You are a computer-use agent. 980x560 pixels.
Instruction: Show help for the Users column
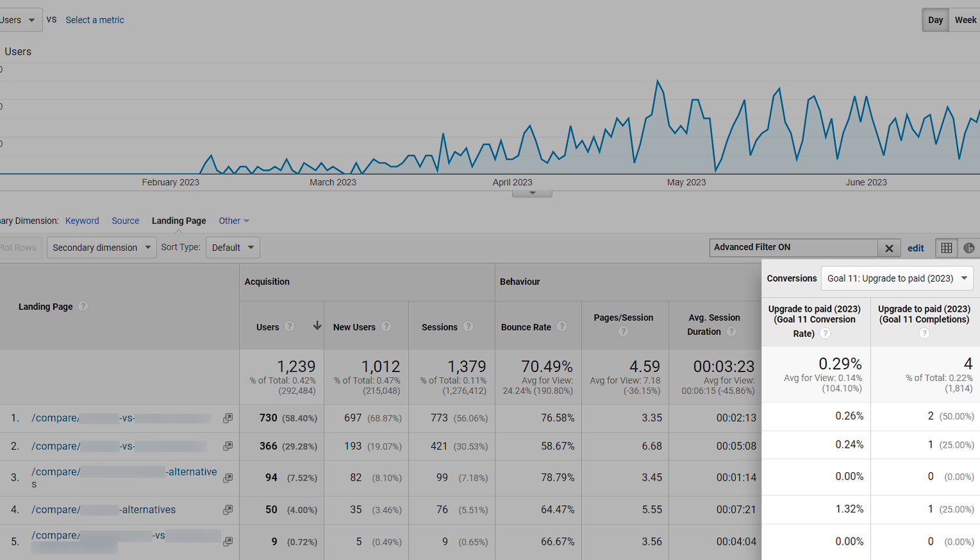coord(290,327)
